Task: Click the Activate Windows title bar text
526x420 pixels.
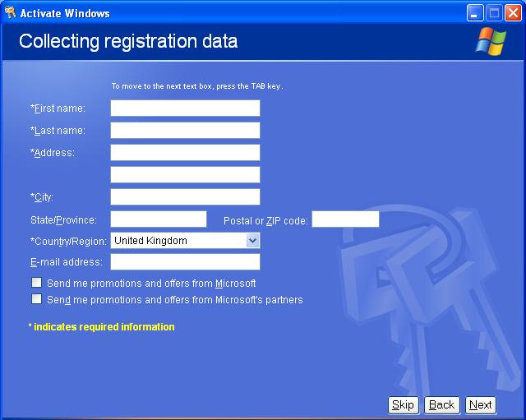Action: point(65,13)
